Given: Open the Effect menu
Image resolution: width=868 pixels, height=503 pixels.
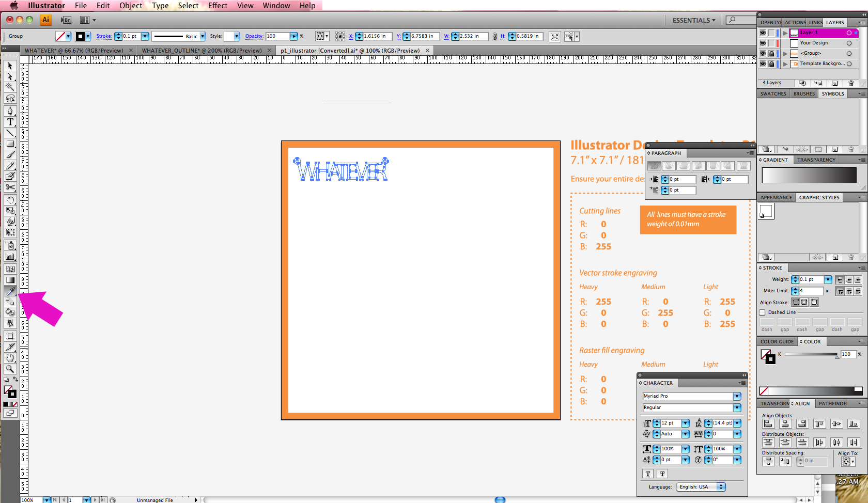Looking at the screenshot, I should (x=218, y=6).
